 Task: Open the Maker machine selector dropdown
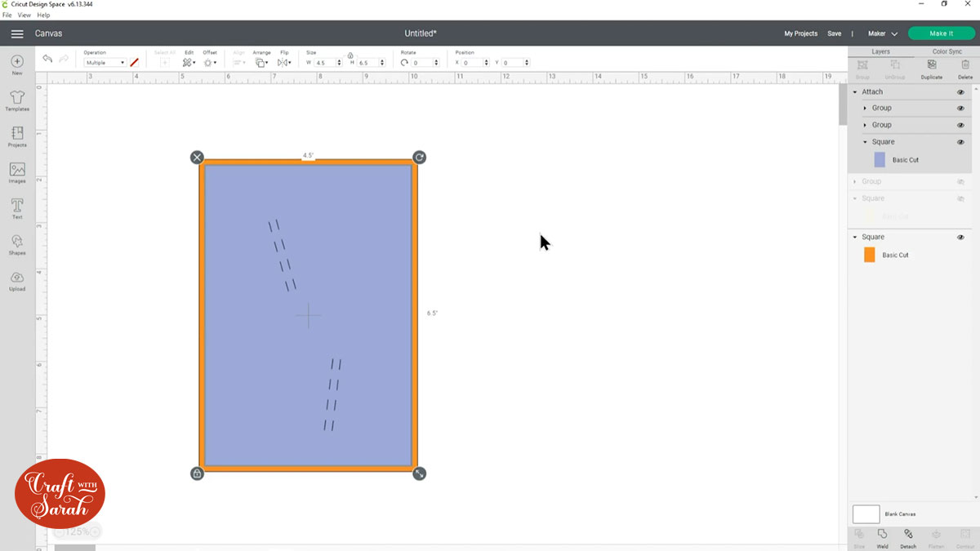[883, 33]
